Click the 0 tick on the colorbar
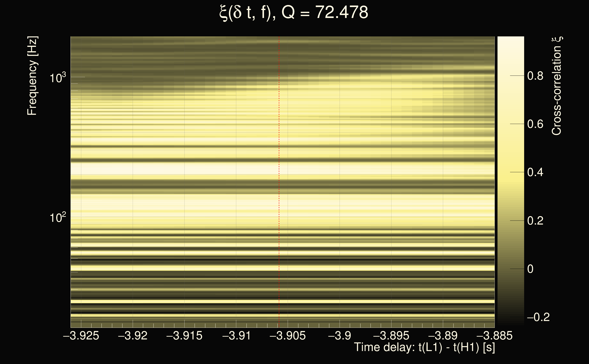Image resolution: width=589 pixels, height=364 pixels. pos(530,269)
